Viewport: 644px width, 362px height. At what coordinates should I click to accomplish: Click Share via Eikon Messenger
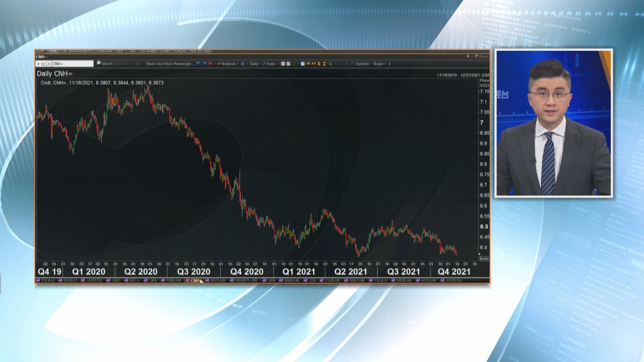pyautogui.click(x=170, y=64)
